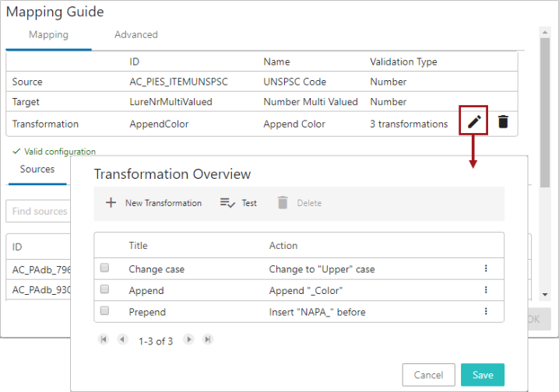Click the trash icon in Transformation row
Screen dimensions: 559x392
coord(503,121)
